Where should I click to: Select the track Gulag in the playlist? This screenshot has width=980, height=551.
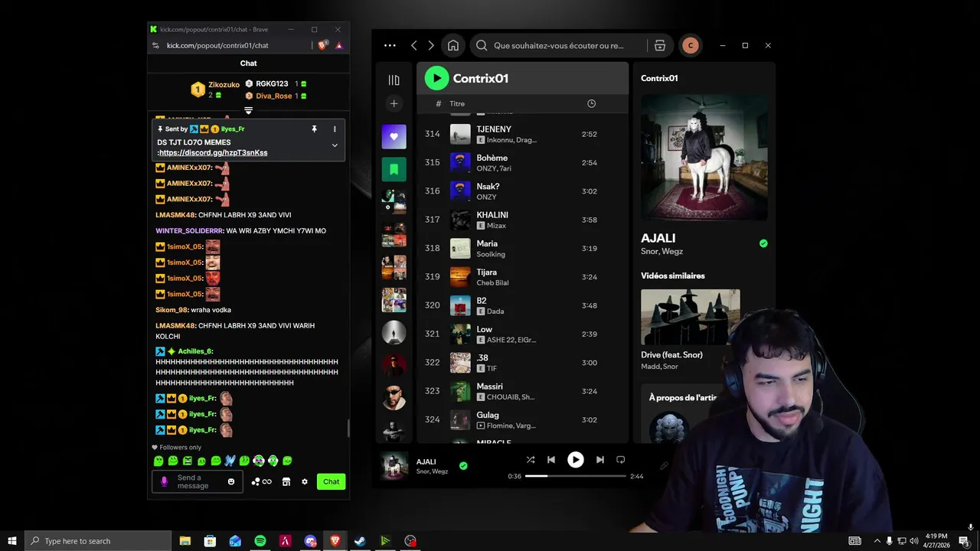(x=522, y=419)
